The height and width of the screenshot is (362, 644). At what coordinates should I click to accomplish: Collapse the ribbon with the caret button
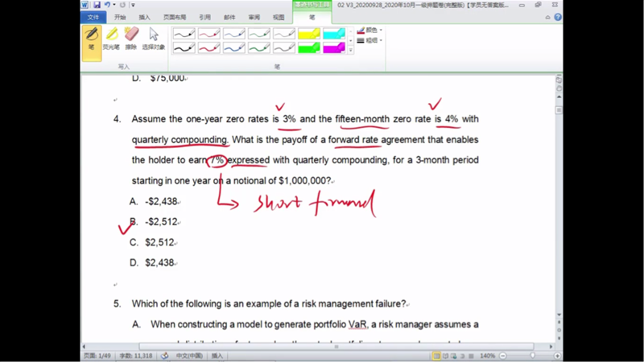[547, 17]
